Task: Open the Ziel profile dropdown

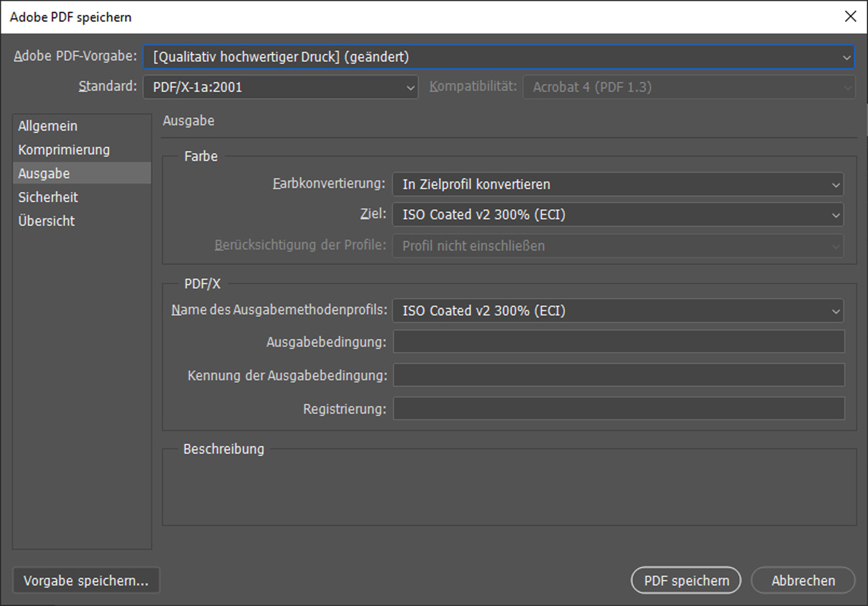Action: 618,215
